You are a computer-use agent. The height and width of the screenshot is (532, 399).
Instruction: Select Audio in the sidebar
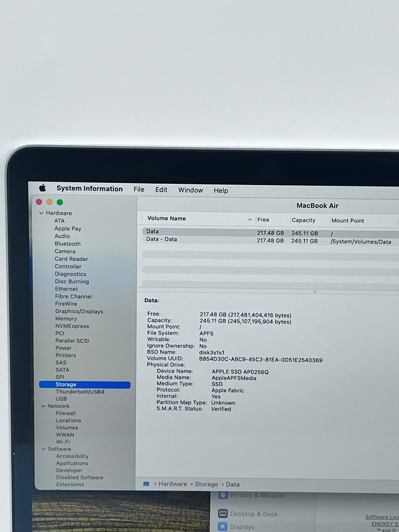click(x=62, y=236)
